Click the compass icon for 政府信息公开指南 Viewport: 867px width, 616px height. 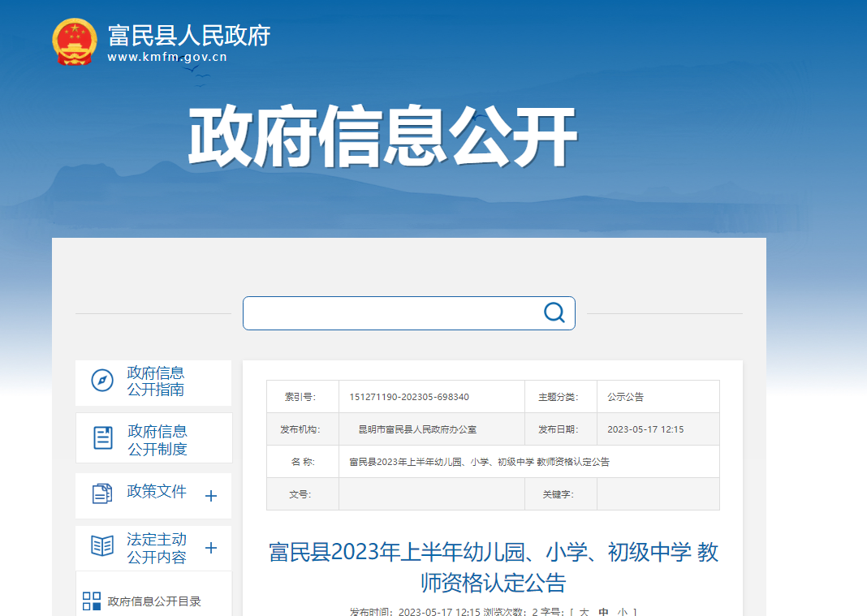(x=102, y=381)
